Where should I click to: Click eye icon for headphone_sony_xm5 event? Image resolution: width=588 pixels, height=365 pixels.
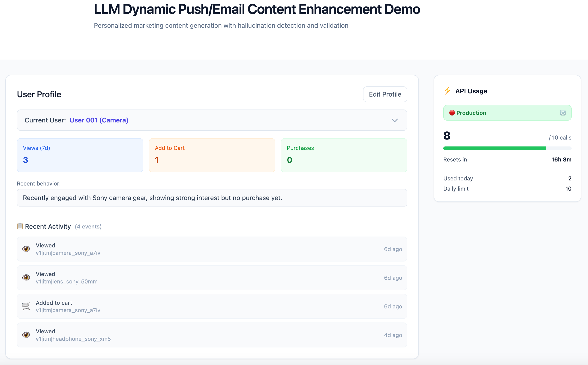[x=26, y=335]
